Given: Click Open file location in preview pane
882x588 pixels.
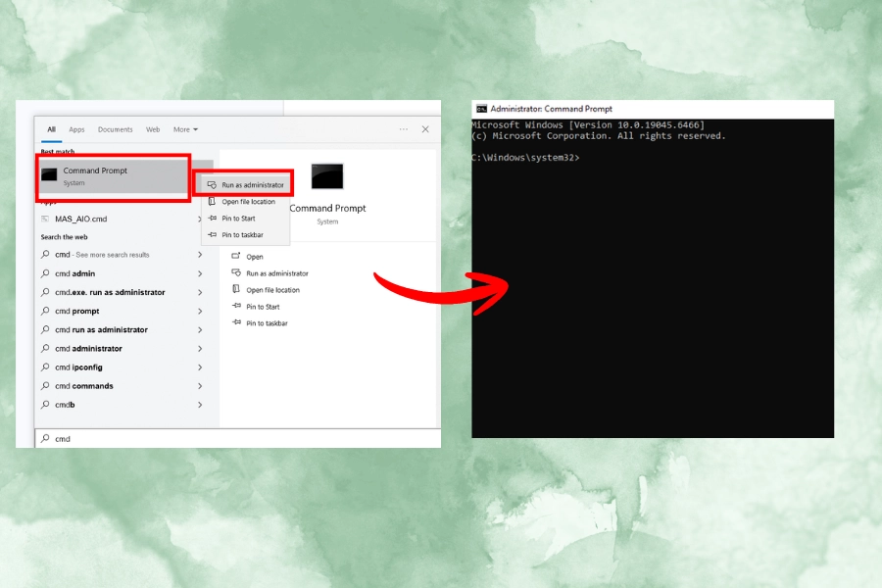Looking at the screenshot, I should (x=272, y=290).
